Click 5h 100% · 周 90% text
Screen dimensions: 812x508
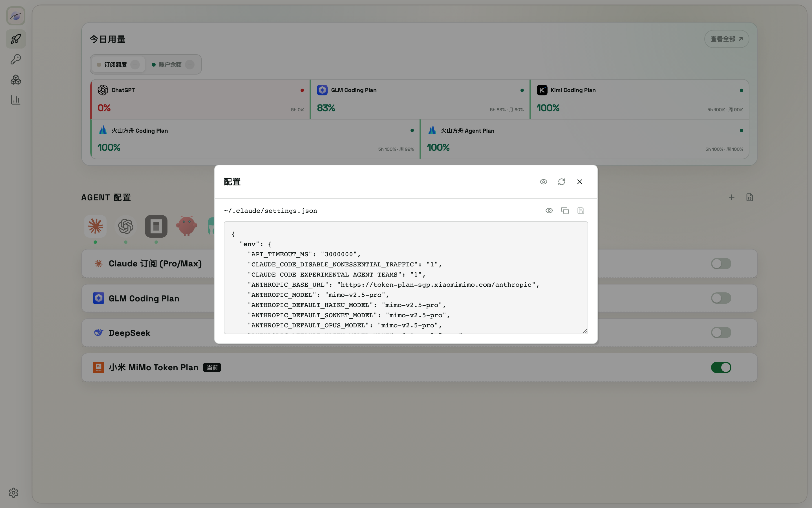pyautogui.click(x=725, y=110)
